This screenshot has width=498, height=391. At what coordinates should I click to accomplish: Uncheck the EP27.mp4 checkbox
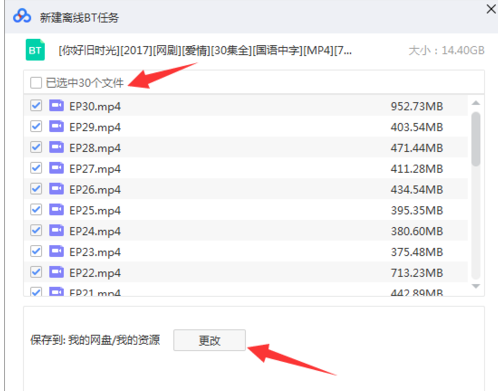click(36, 168)
